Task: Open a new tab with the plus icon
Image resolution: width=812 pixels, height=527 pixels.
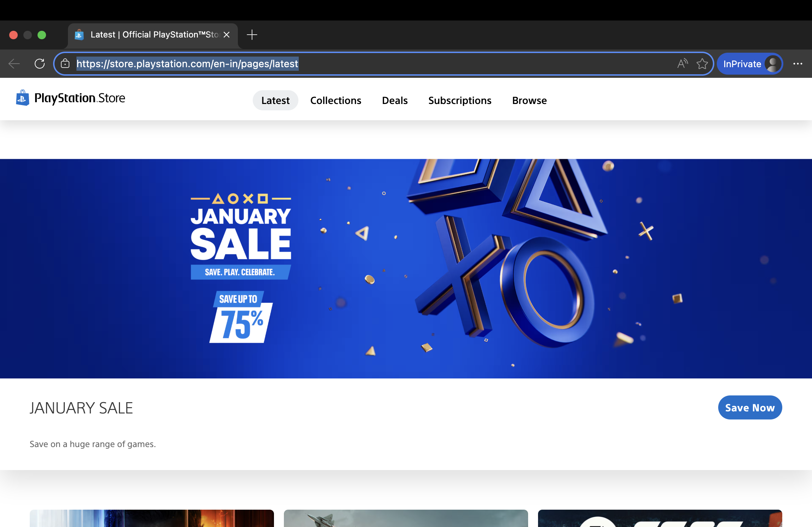Action: coord(252,35)
